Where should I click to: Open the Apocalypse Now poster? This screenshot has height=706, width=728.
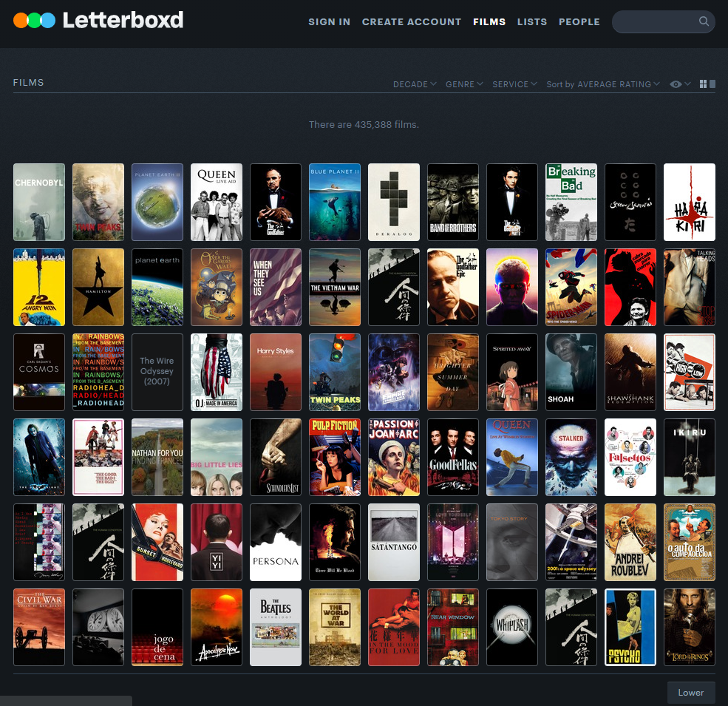(217, 627)
